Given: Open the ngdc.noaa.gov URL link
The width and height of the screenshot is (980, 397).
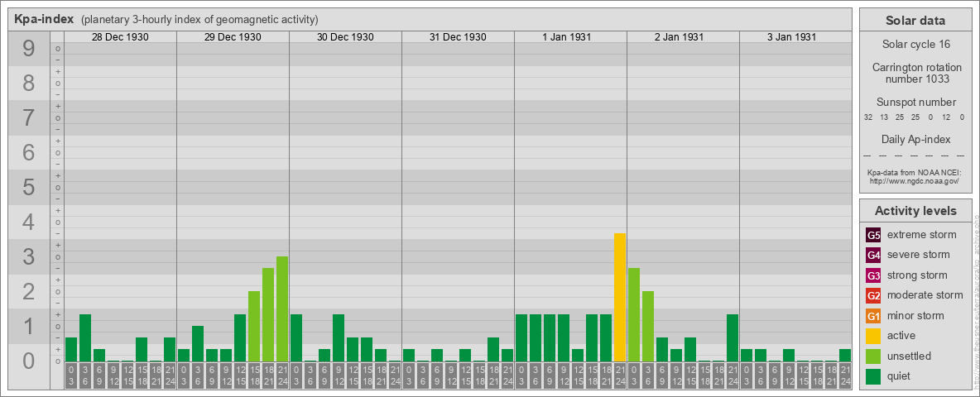Looking at the screenshot, I should [915, 180].
